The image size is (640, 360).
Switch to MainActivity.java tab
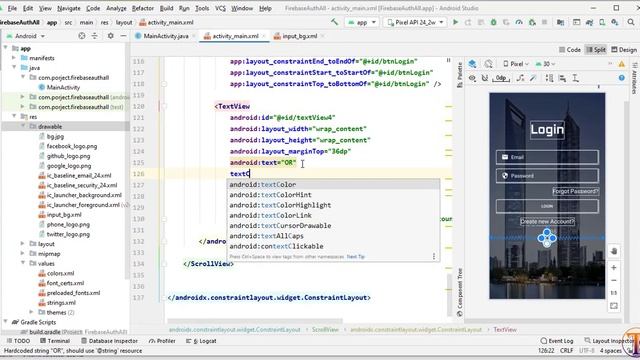coord(162,36)
